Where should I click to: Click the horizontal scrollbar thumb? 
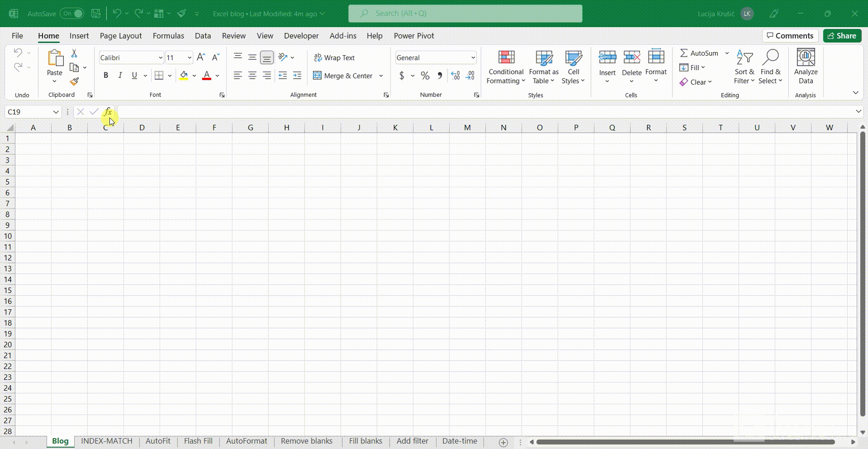pyautogui.click(x=685, y=442)
